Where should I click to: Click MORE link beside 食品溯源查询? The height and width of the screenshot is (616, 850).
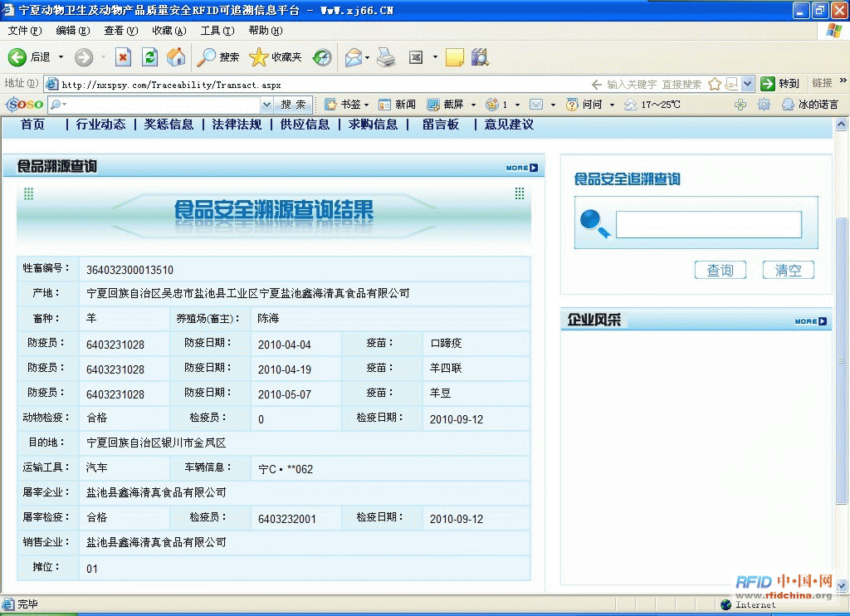point(521,168)
